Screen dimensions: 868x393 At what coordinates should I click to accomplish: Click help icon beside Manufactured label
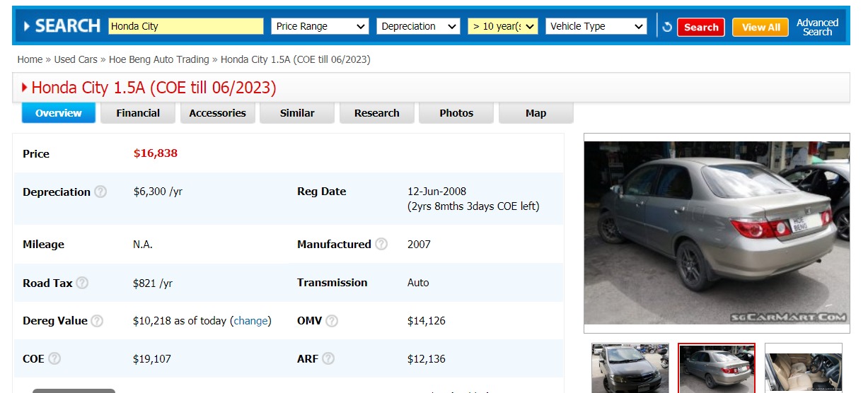pos(381,244)
